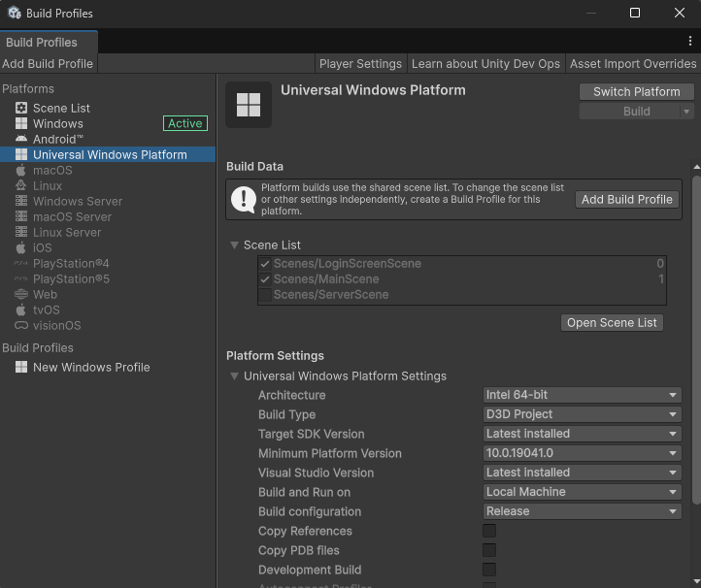Click the Scenes/MainScene text

pyautogui.click(x=326, y=279)
